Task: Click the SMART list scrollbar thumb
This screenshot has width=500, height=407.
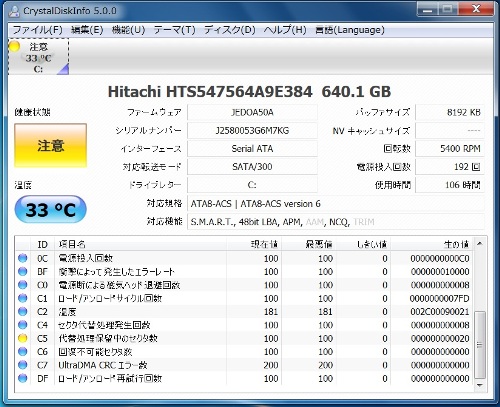Action: (480, 345)
